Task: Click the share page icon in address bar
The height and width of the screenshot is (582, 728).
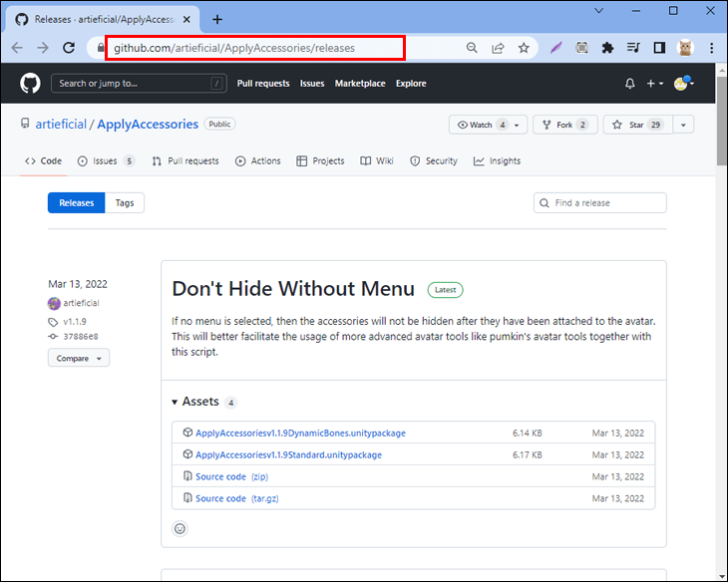Action: coord(497,47)
